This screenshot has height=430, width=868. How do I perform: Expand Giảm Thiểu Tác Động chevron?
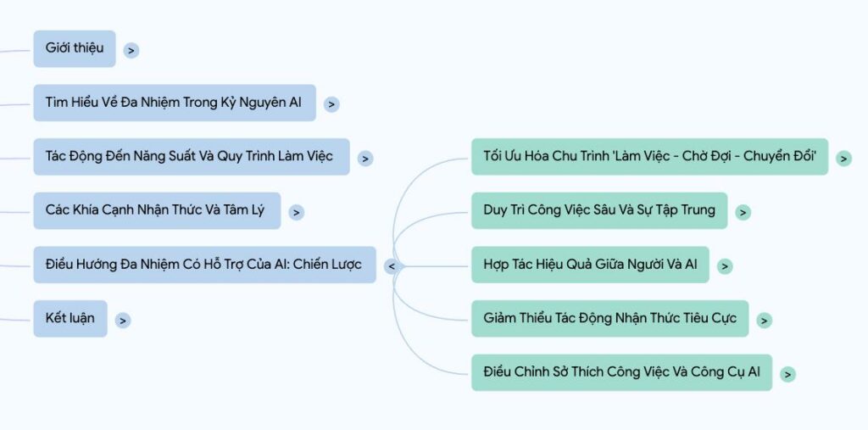764,321
